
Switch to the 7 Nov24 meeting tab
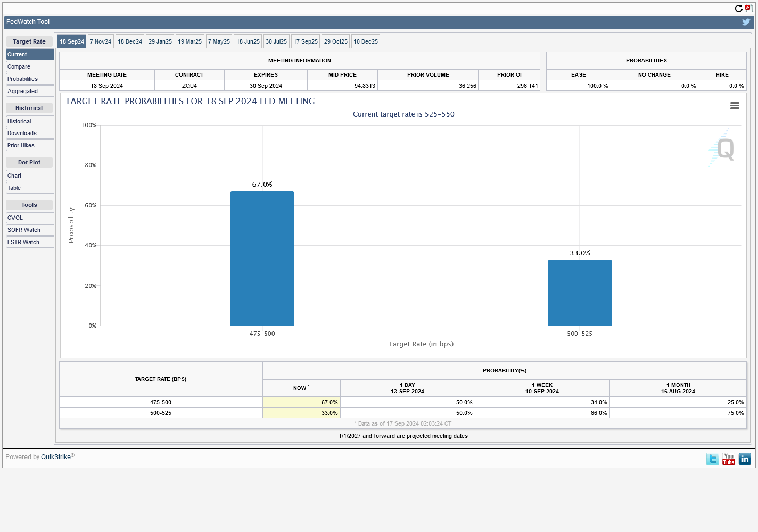coord(101,41)
